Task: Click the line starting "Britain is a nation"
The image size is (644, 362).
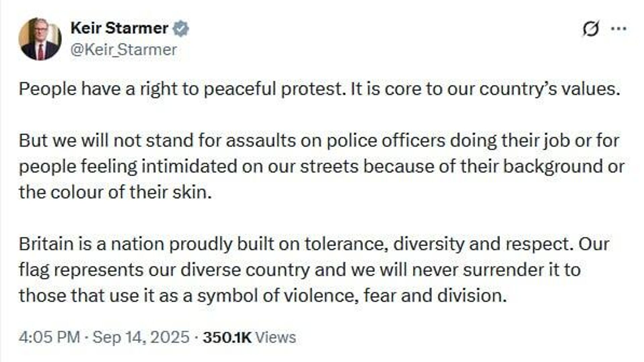Action: tap(314, 244)
